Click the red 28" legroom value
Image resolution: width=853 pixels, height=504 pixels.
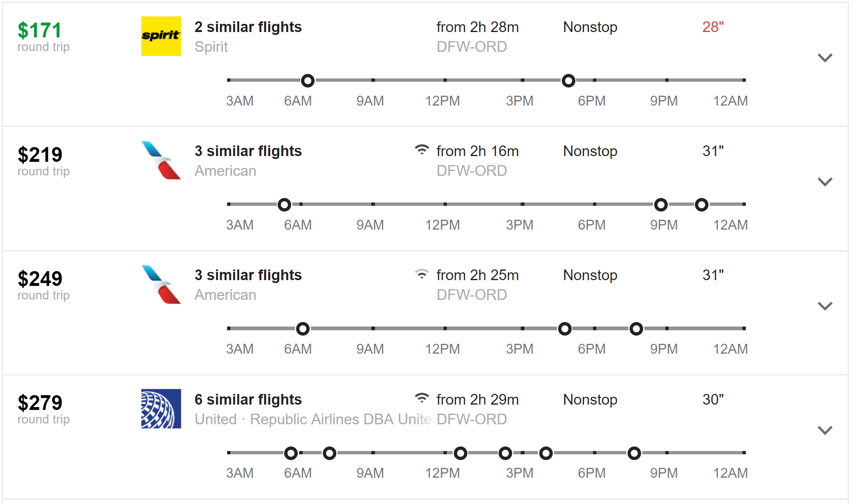[713, 27]
